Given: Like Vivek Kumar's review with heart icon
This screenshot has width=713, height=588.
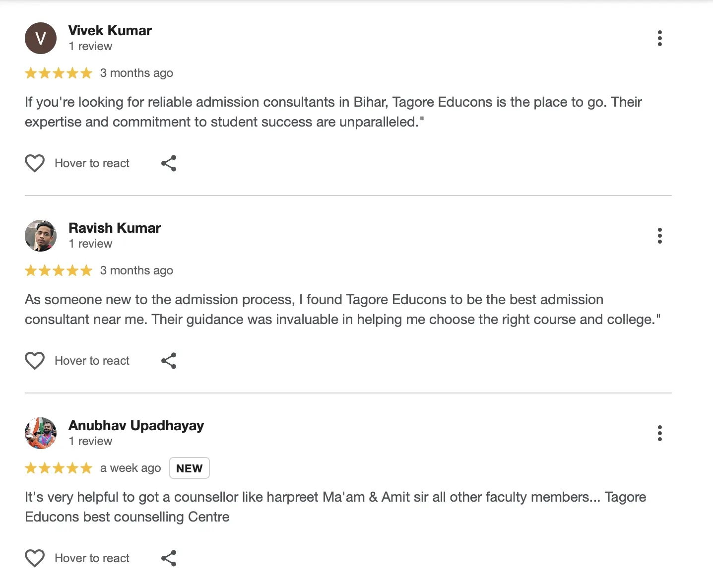Looking at the screenshot, I should pyautogui.click(x=35, y=163).
